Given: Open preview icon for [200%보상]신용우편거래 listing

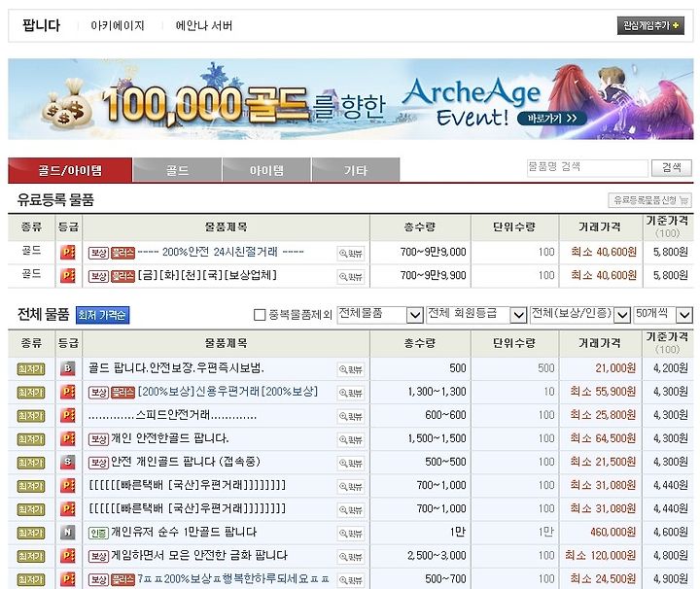Looking at the screenshot, I should 351,393.
